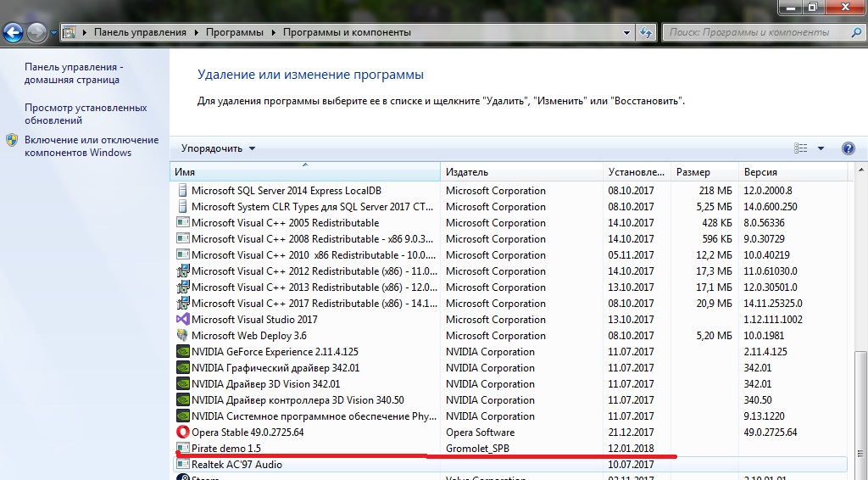Click the Microsoft SQL Server 2014 LocalDB icon
The height and width of the screenshot is (480, 868).
point(182,191)
